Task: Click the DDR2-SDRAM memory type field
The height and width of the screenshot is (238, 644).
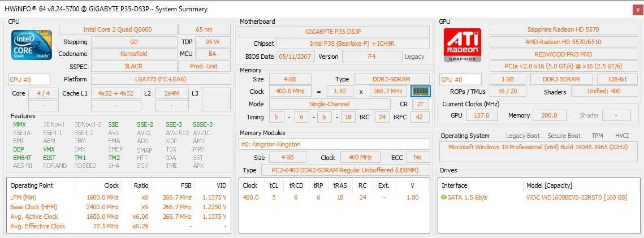Action: click(x=392, y=79)
